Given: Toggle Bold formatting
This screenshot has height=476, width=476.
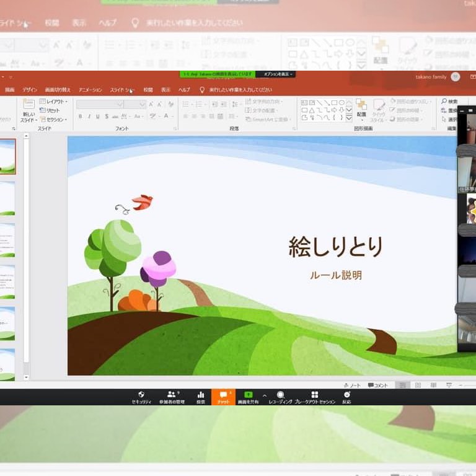Looking at the screenshot, I should (81, 117).
